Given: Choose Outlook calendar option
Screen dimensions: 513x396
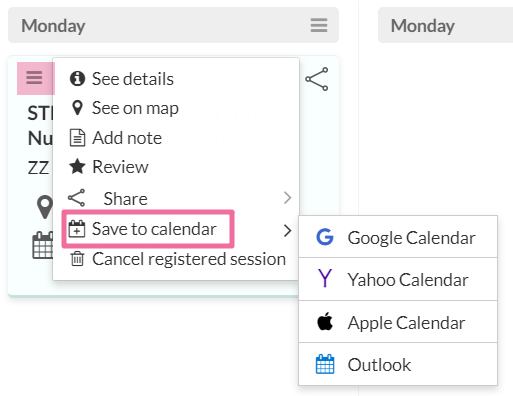Looking at the screenshot, I should (x=398, y=364).
